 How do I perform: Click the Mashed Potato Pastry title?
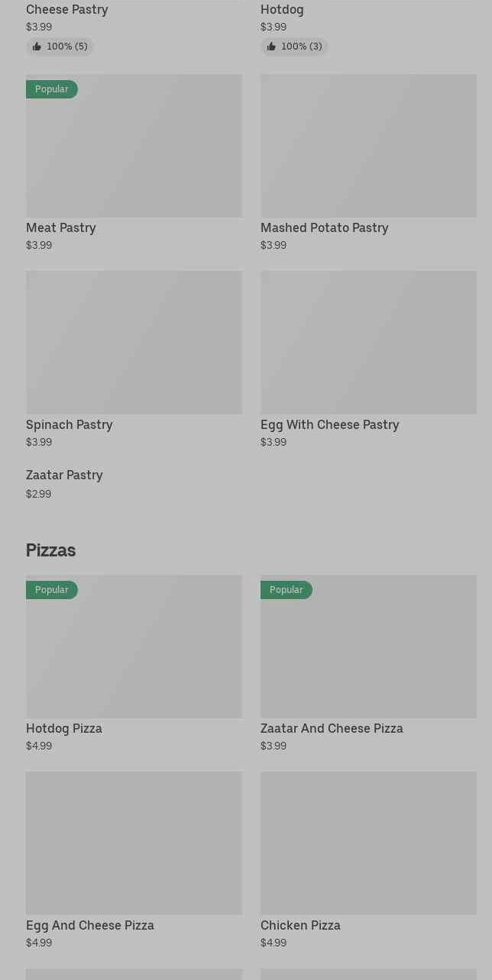324,227
